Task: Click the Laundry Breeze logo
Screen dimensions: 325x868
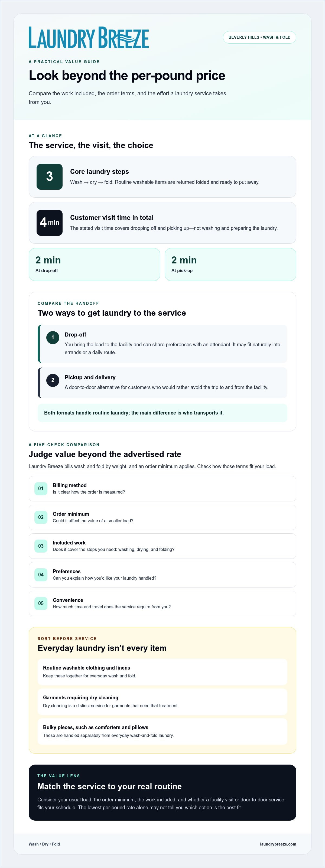Action: (89, 37)
